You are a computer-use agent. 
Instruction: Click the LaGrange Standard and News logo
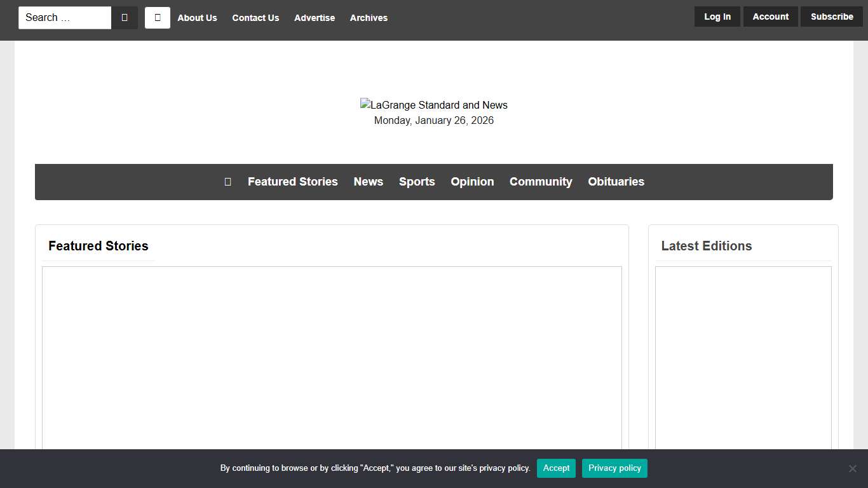[434, 105]
